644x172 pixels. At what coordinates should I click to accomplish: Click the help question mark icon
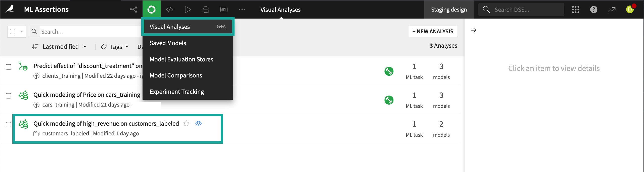tap(593, 9)
